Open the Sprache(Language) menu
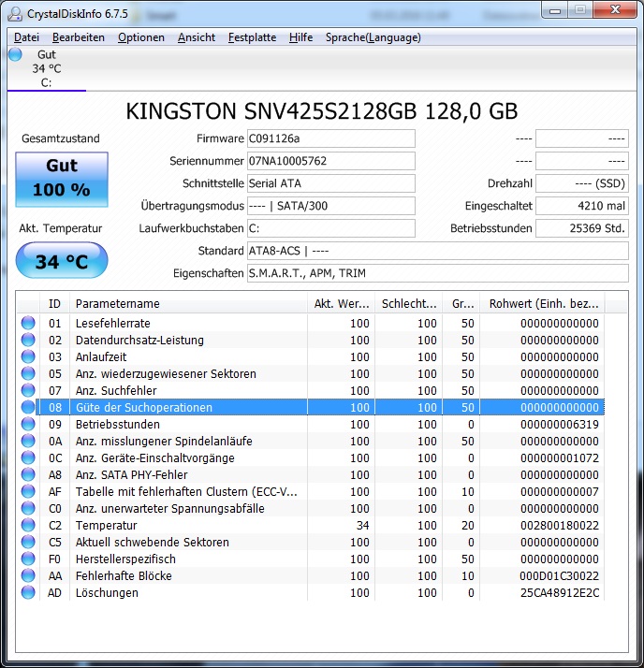The height and width of the screenshot is (668, 644). click(x=373, y=37)
